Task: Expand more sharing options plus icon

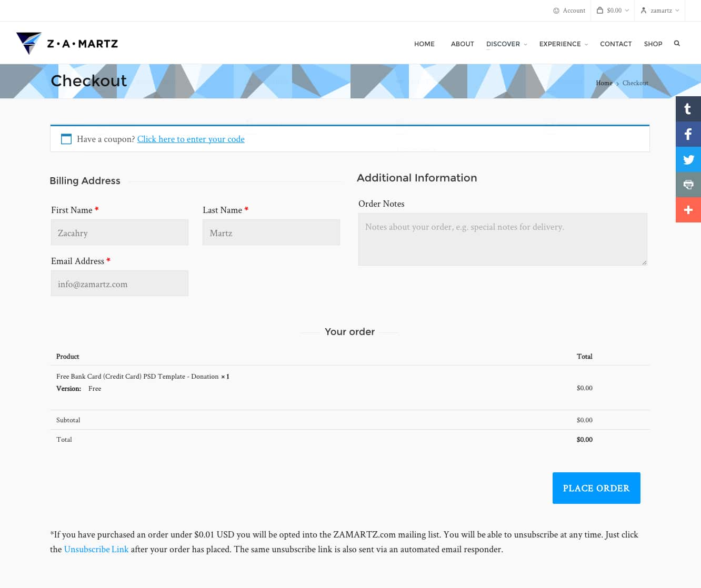Action: click(x=688, y=210)
